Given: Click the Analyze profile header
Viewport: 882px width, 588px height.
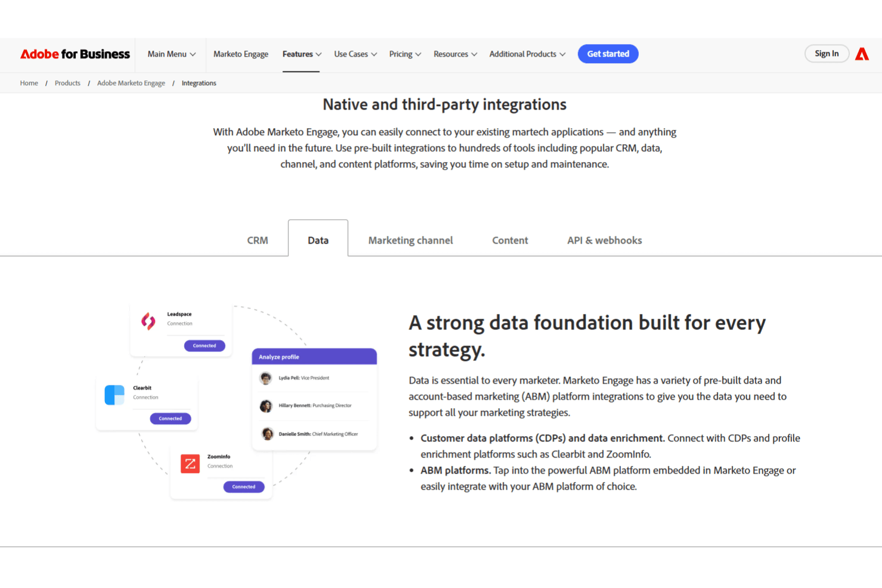Looking at the screenshot, I should pyautogui.click(x=315, y=357).
